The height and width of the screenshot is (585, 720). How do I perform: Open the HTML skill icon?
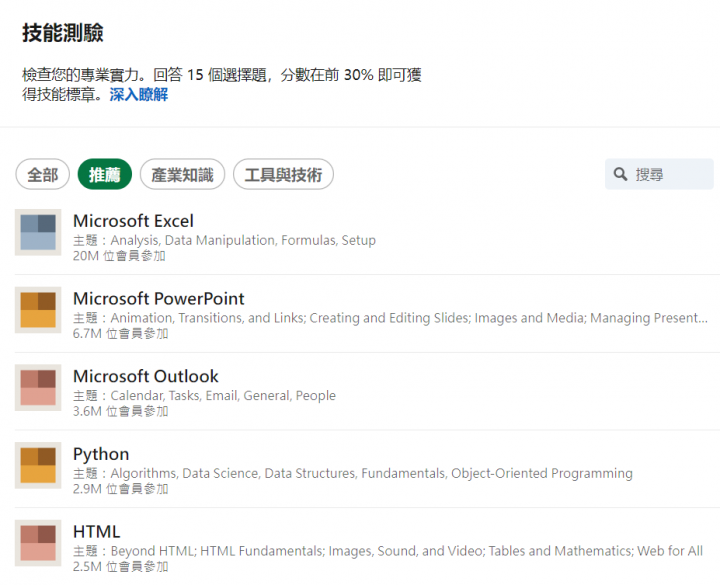[38, 543]
